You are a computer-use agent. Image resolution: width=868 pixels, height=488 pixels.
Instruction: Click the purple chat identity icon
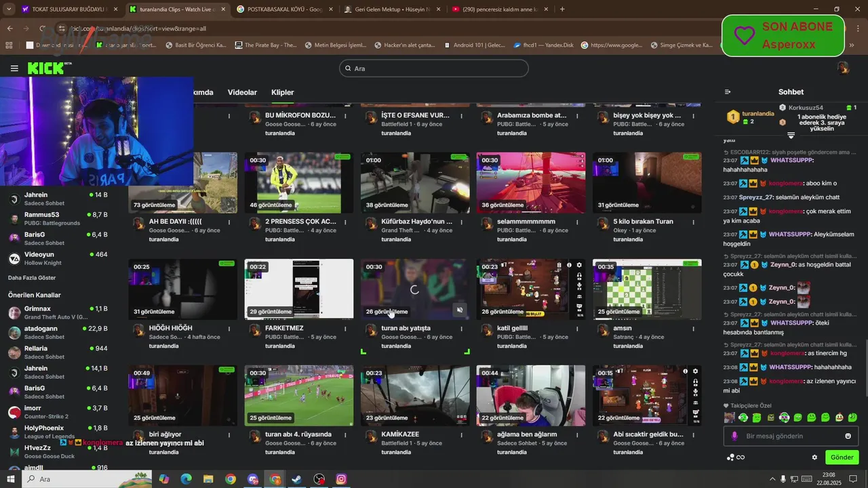[x=734, y=436]
